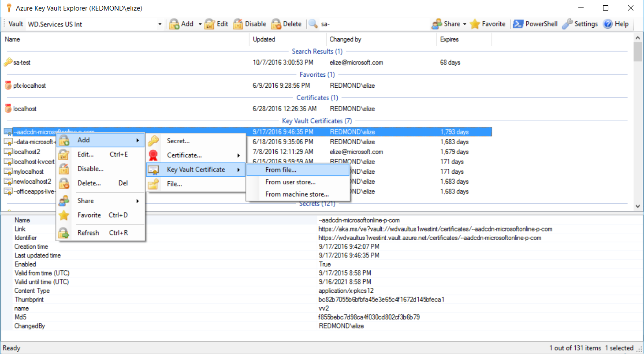
Task: Select File... in the Add submenu
Action: 196,184
